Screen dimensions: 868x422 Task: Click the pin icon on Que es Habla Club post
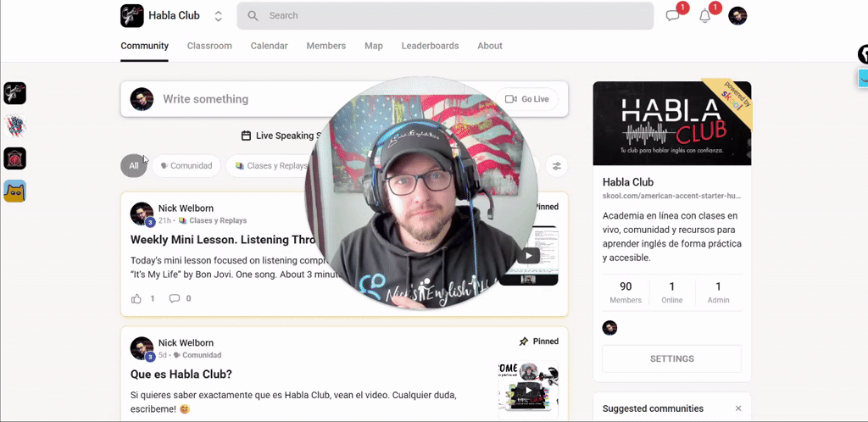coord(523,341)
